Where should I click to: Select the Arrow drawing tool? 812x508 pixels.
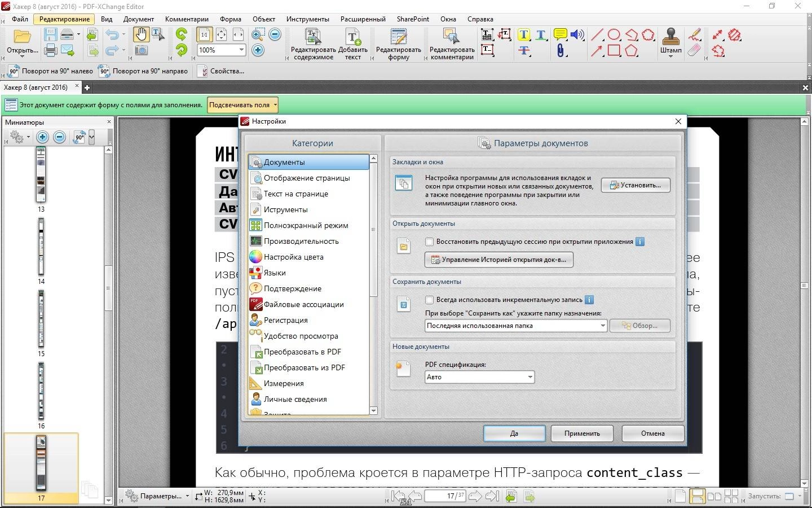tap(597, 51)
